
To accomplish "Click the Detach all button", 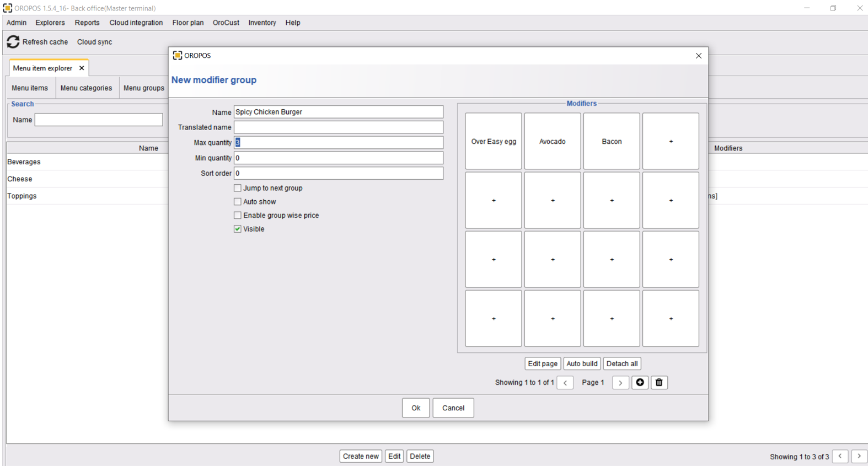I will click(622, 364).
